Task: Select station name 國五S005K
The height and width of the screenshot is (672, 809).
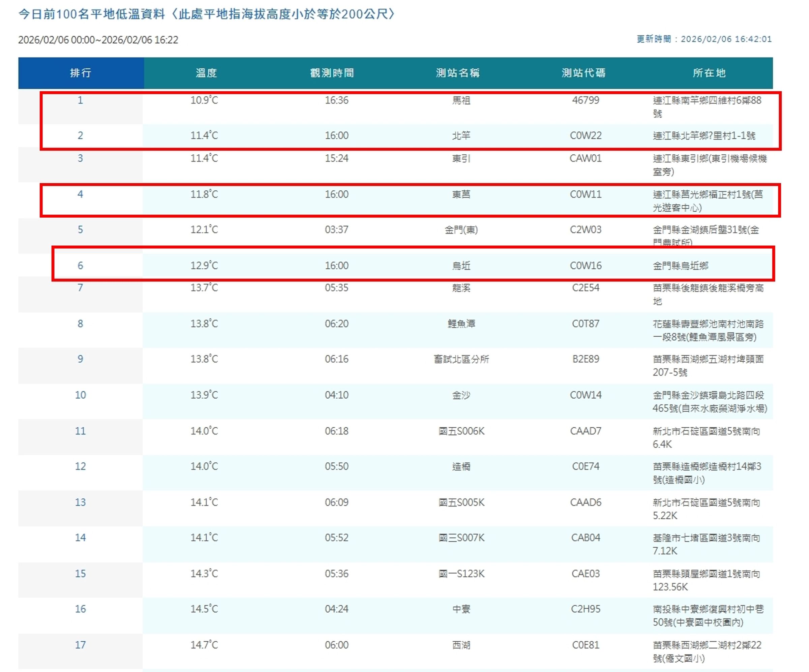Action: [x=461, y=502]
